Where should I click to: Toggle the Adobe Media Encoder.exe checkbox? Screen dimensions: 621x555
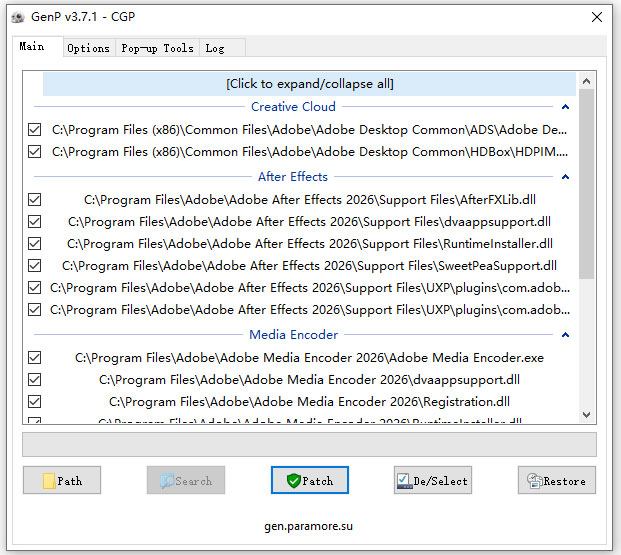click(35, 358)
